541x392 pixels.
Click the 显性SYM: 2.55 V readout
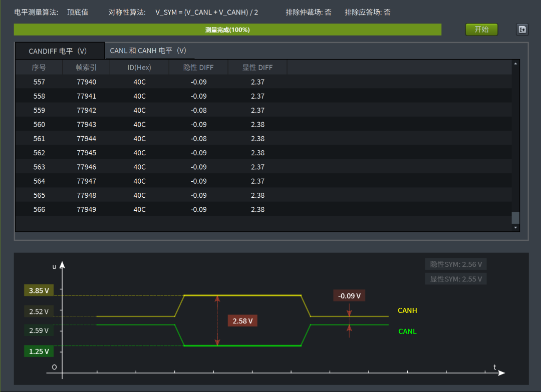point(456,279)
